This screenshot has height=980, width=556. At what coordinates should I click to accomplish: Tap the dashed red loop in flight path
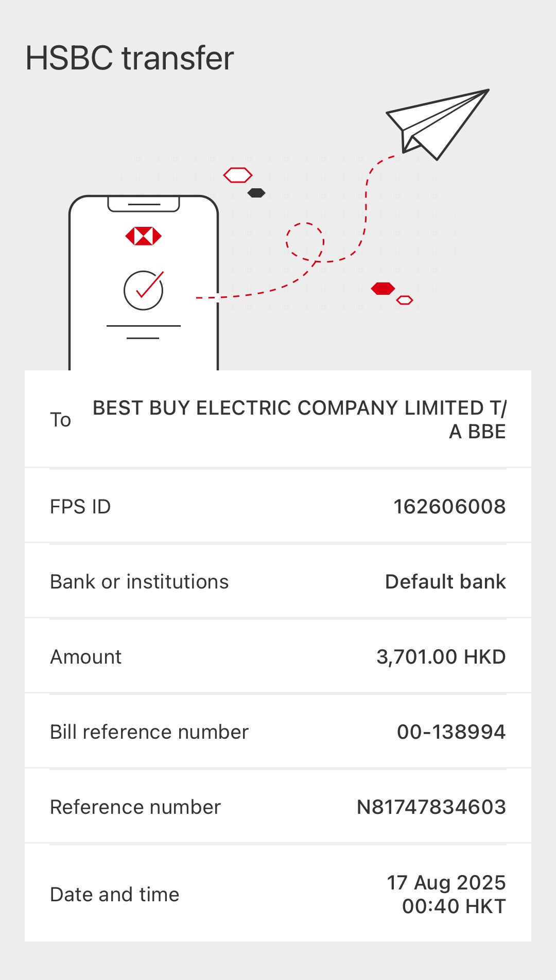pyautogui.click(x=305, y=241)
